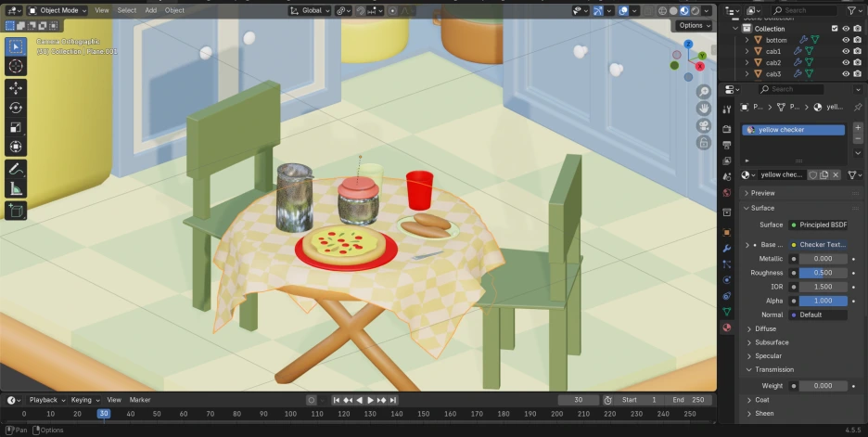Play the animation forward
This screenshot has height=437, width=868.
pos(370,400)
